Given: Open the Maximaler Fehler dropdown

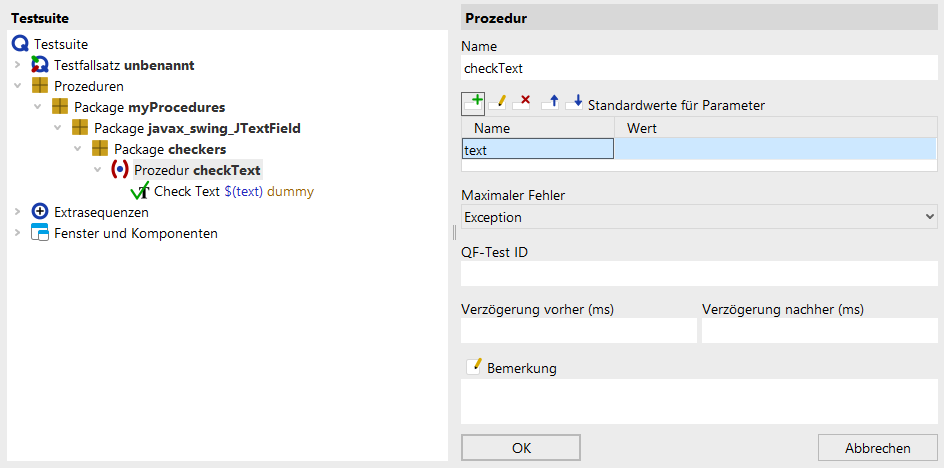Looking at the screenshot, I should click(699, 217).
